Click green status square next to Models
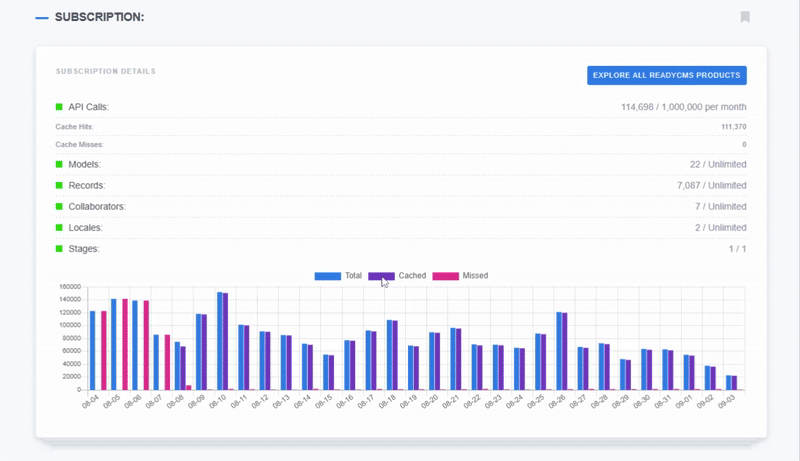The width and height of the screenshot is (800, 461). coord(60,164)
